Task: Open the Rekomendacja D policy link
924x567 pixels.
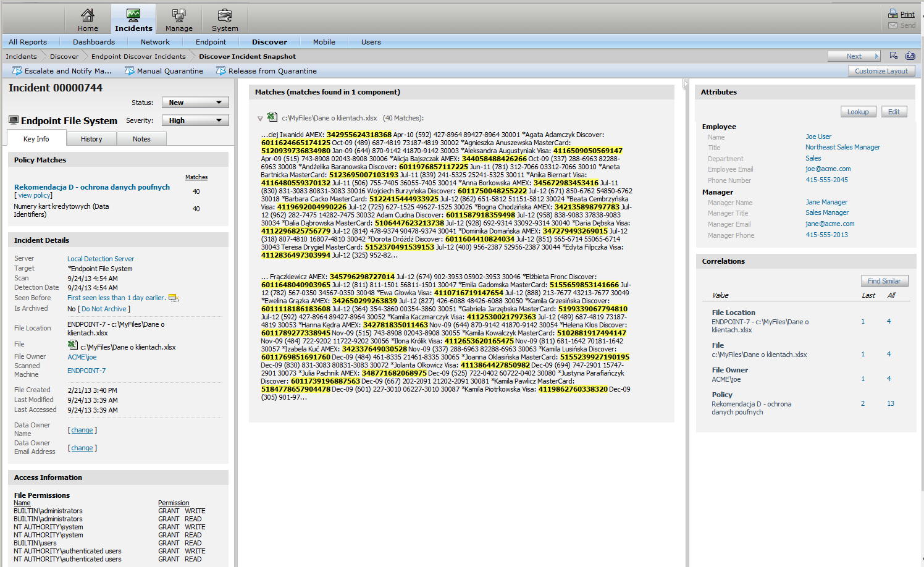Action: pyautogui.click(x=92, y=187)
